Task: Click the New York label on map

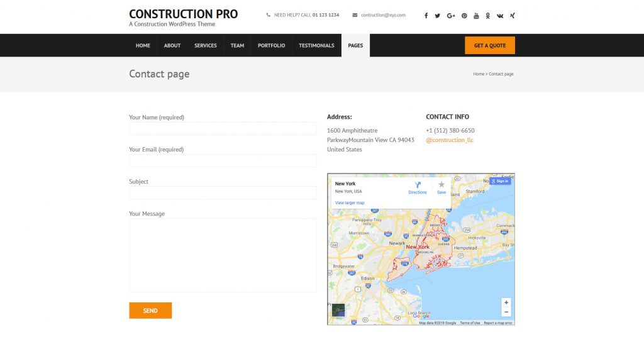Action: (x=418, y=247)
